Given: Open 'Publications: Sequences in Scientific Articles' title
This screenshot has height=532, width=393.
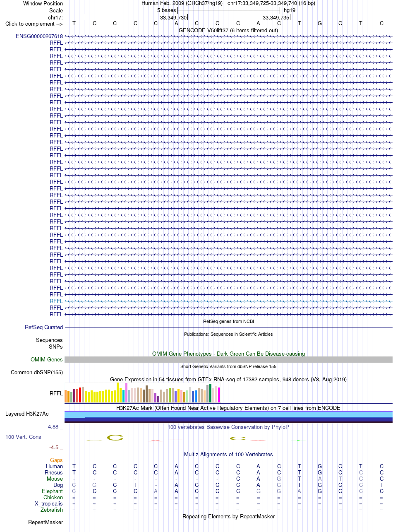Looking at the screenshot, I should pyautogui.click(x=228, y=334).
